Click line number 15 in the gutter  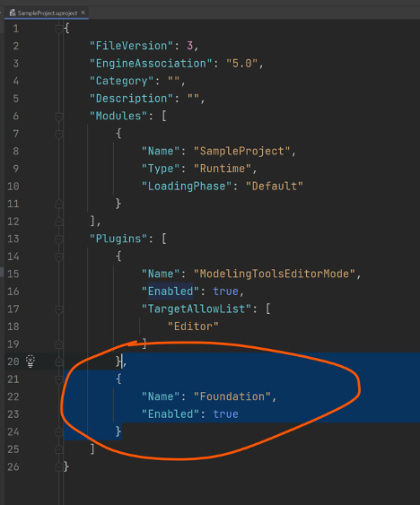(13, 274)
